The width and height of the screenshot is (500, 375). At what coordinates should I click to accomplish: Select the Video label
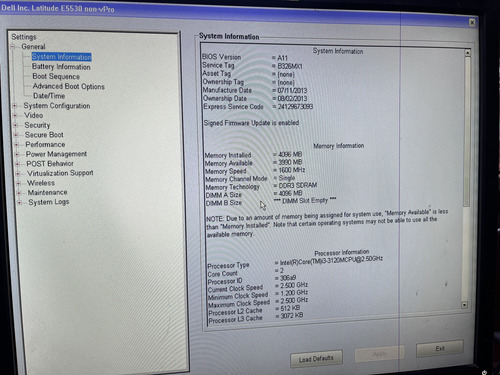pos(34,115)
